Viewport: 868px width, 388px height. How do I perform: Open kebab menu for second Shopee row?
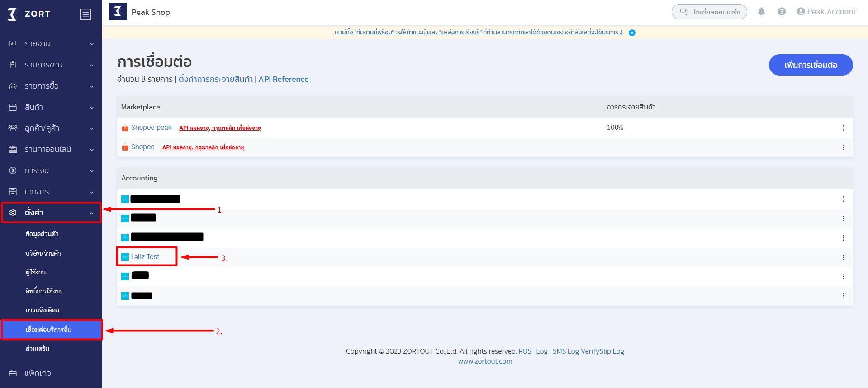tap(843, 147)
